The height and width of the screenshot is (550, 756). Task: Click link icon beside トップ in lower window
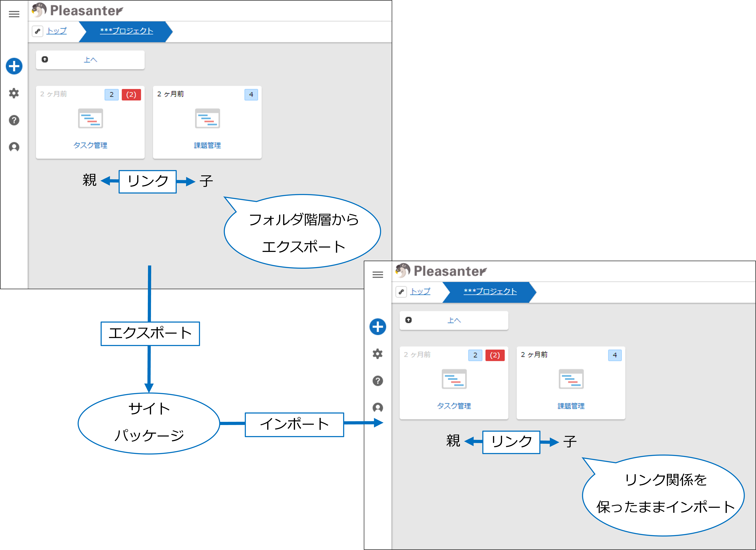pos(401,292)
